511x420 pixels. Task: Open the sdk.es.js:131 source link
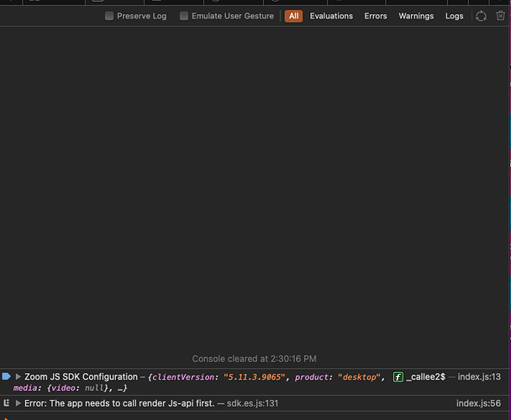(x=253, y=403)
